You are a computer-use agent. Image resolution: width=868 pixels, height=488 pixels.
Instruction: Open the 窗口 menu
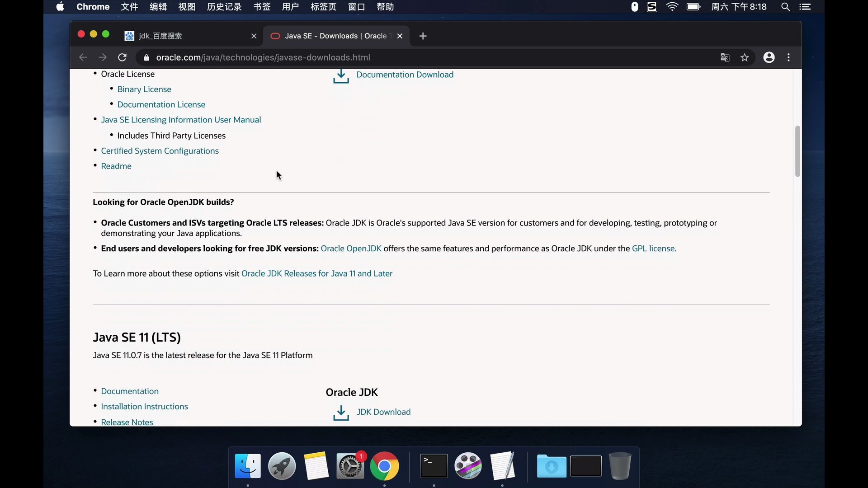click(x=357, y=7)
